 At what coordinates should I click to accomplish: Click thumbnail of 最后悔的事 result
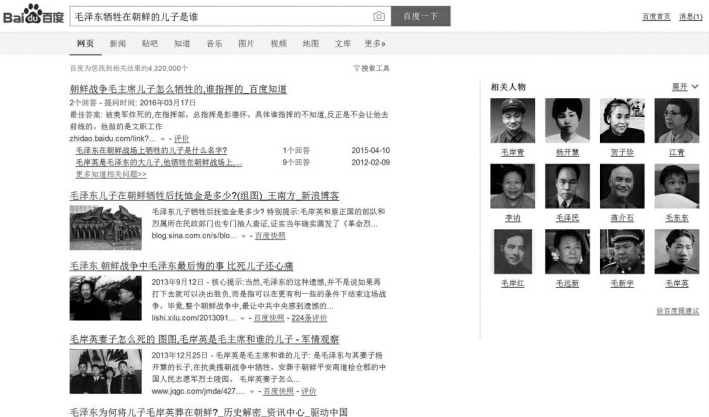(x=105, y=298)
